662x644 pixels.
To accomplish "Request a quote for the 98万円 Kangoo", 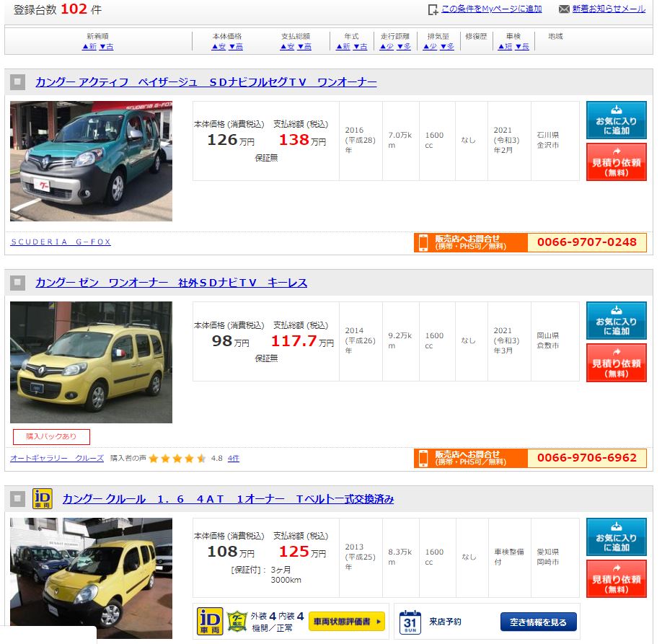I will [x=617, y=363].
